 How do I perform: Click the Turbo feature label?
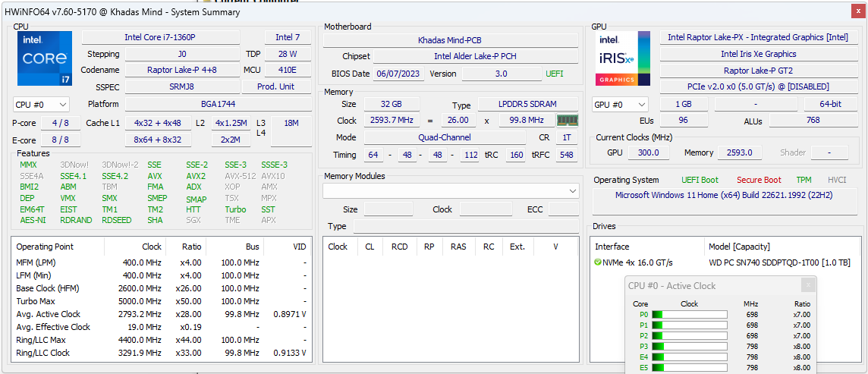235,209
